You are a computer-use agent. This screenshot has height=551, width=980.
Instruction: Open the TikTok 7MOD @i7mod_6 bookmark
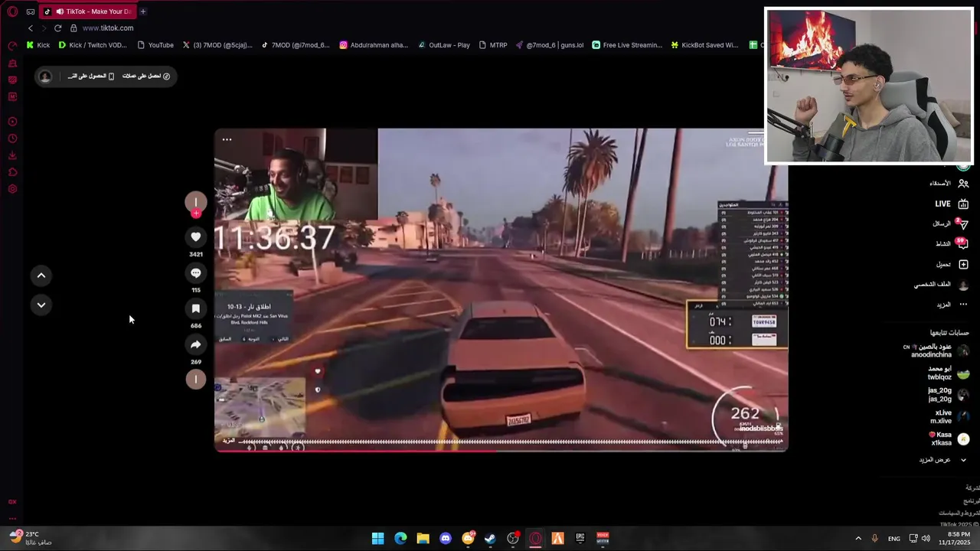click(x=296, y=45)
